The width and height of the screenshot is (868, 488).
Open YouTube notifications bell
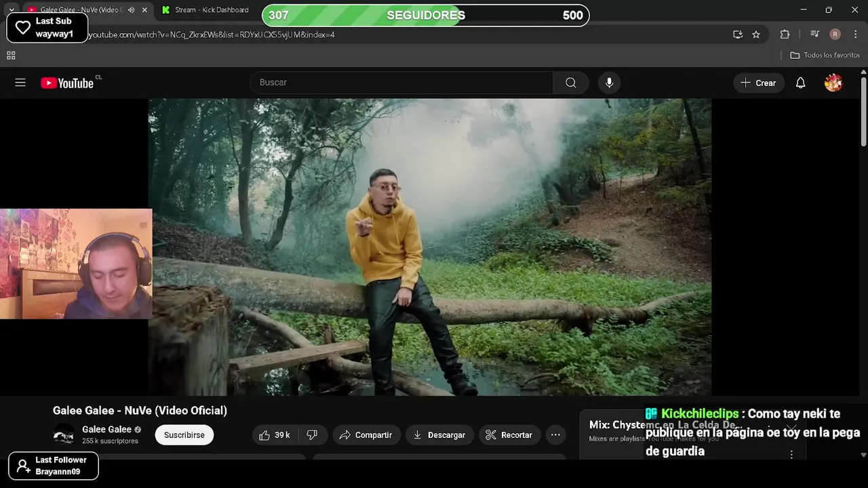click(800, 83)
